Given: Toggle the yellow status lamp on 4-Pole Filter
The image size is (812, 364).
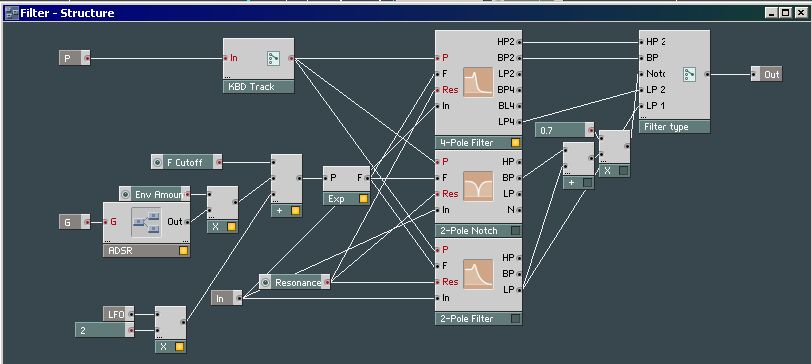Looking at the screenshot, I should coord(515,142).
